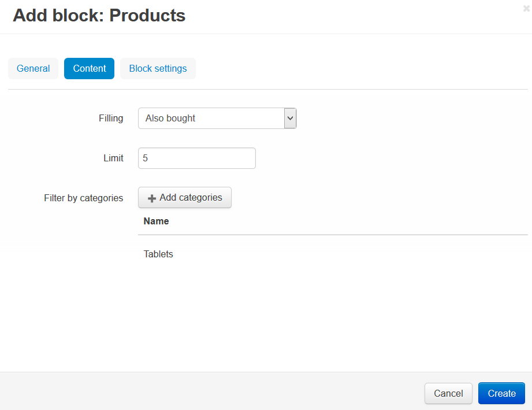Click the Add categories button
Screen dimensions: 532x410
185,198
